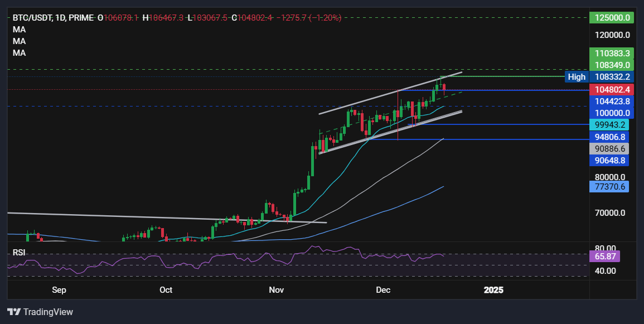Click the TradingView logo
This screenshot has width=644, height=324.
coord(40,312)
